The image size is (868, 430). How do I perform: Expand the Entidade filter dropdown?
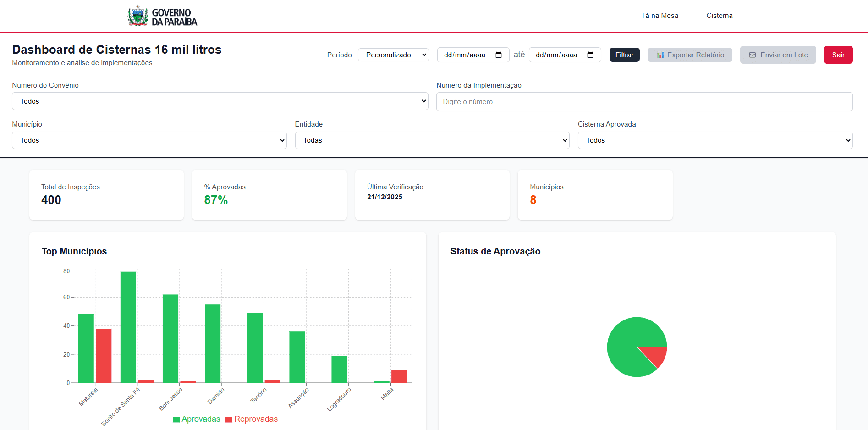pos(432,140)
